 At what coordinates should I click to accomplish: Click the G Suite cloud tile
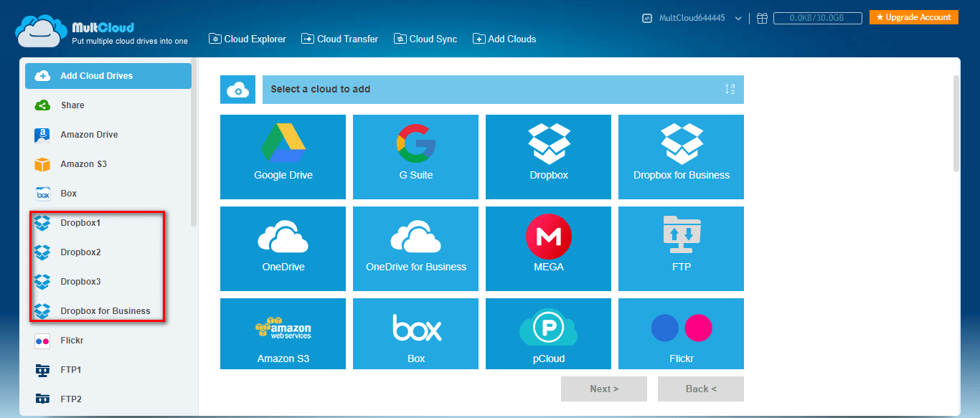click(415, 156)
